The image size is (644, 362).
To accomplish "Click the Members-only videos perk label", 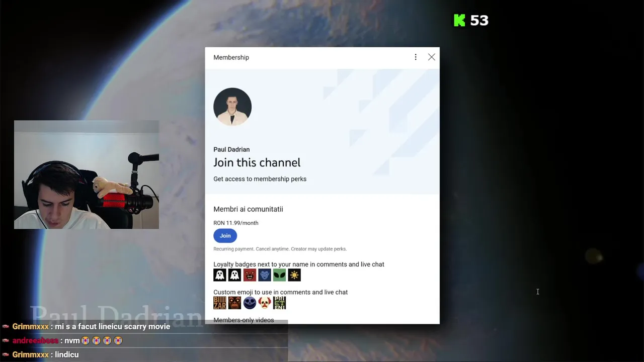I will (x=244, y=320).
